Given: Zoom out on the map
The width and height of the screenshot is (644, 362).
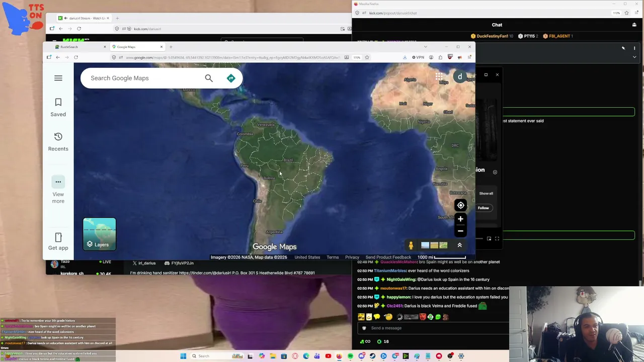Looking at the screenshot, I should 460,231.
